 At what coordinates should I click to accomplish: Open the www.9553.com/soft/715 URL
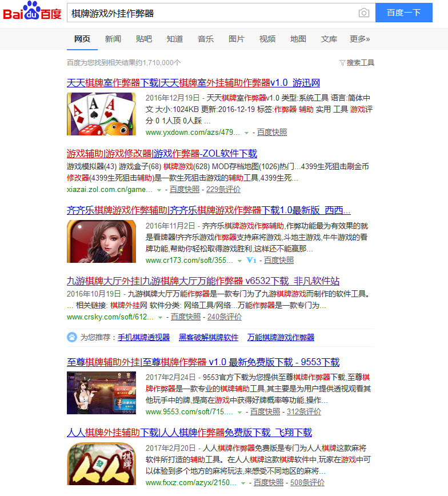click(189, 412)
